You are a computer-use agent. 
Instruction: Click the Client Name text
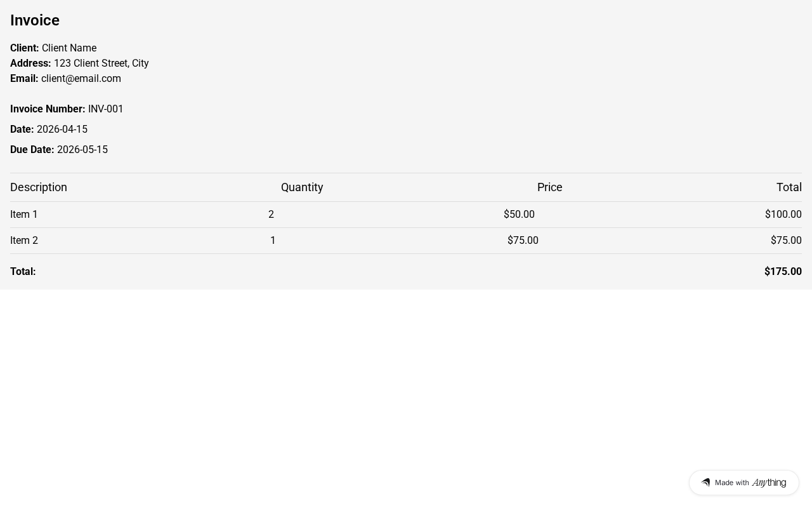pyautogui.click(x=69, y=48)
